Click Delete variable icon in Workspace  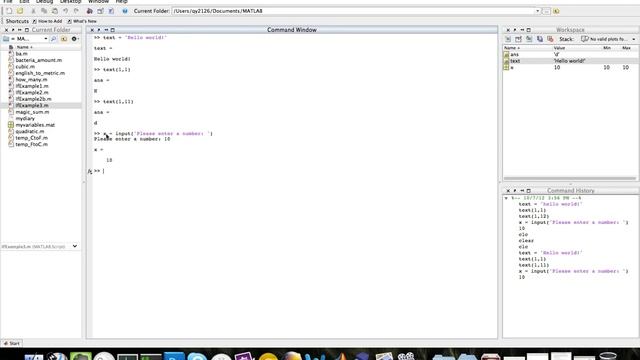pyautogui.click(x=550, y=39)
